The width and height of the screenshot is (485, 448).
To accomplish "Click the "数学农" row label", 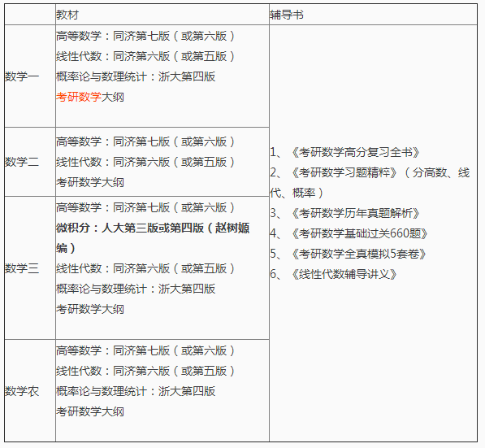I will coord(22,391).
